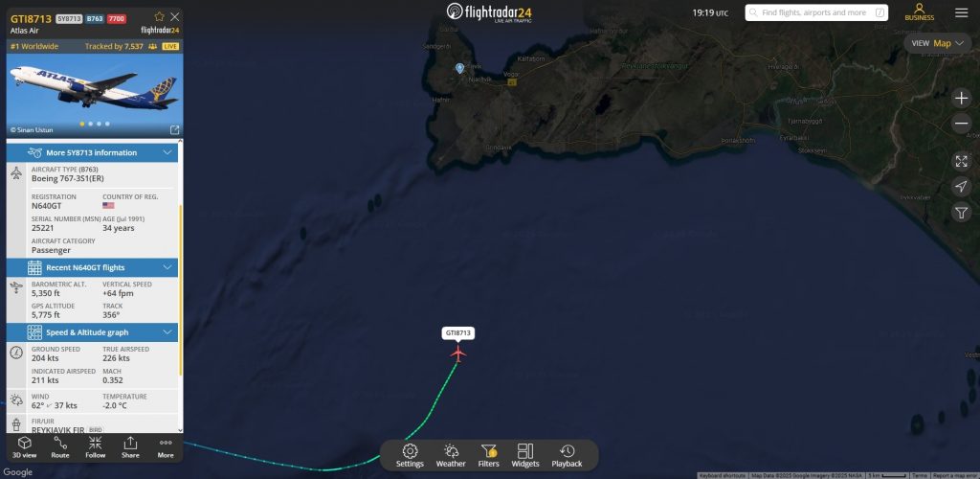
Task: Toggle the favorite star for GTI8713
Action: click(160, 17)
